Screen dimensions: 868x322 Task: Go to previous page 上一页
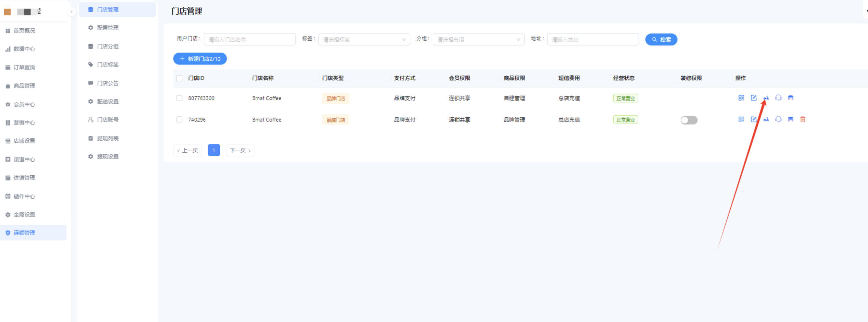coord(187,150)
